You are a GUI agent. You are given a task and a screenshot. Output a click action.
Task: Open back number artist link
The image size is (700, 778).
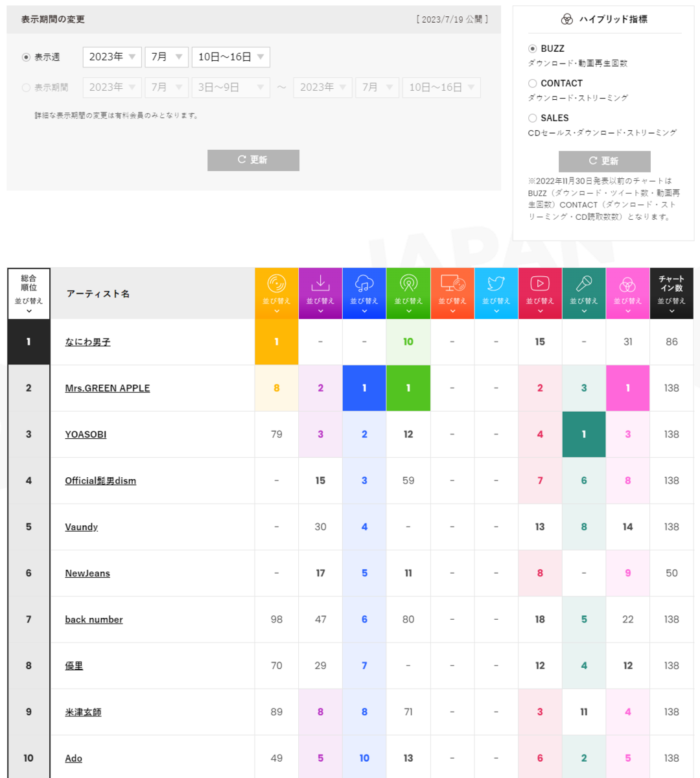[94, 619]
